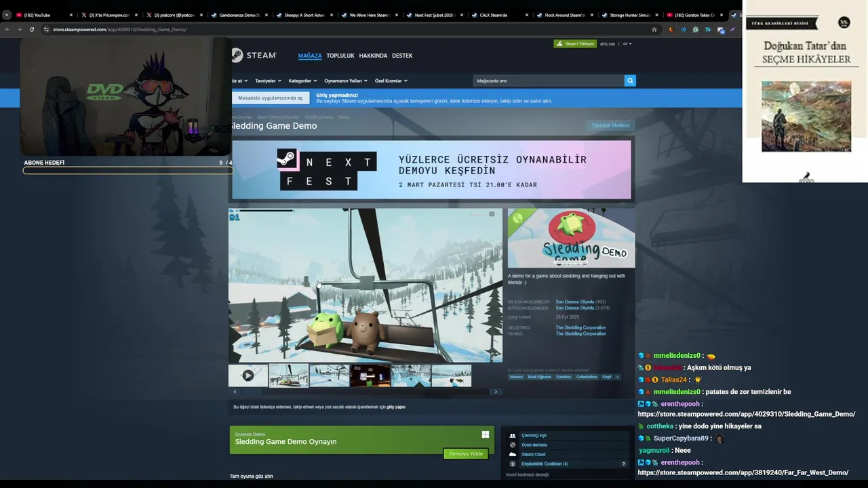The width and height of the screenshot is (868, 488).
Task: Click The Sledding Corporation developer link
Action: [581, 327]
